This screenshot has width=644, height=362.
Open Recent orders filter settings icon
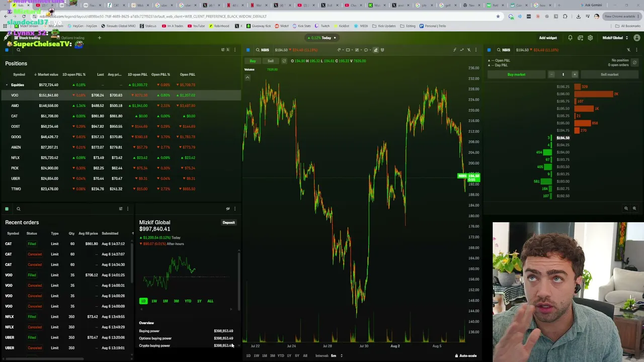point(120,209)
